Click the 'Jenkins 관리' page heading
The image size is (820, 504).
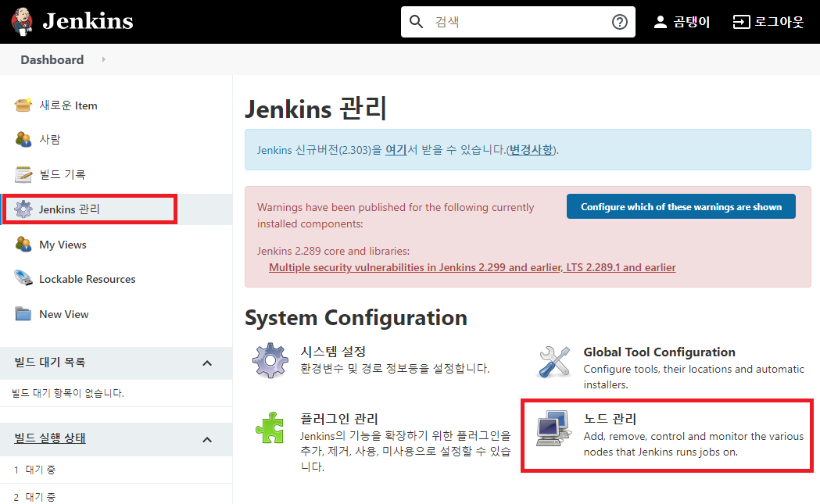[x=315, y=109]
